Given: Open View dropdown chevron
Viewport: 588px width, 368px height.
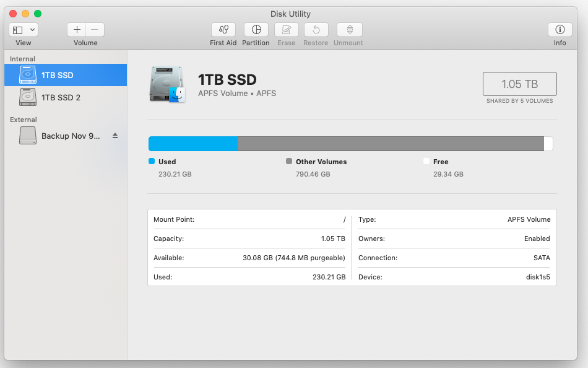Looking at the screenshot, I should pyautogui.click(x=33, y=30).
